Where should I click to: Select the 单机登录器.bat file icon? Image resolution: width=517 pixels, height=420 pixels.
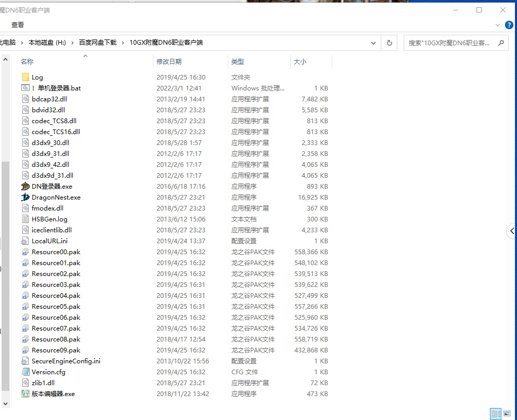tap(25, 88)
